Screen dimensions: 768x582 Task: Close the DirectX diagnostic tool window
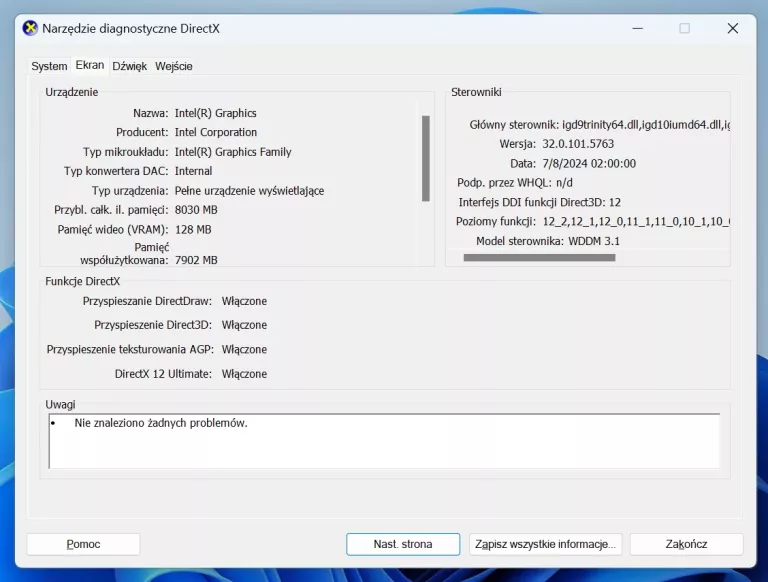732,28
